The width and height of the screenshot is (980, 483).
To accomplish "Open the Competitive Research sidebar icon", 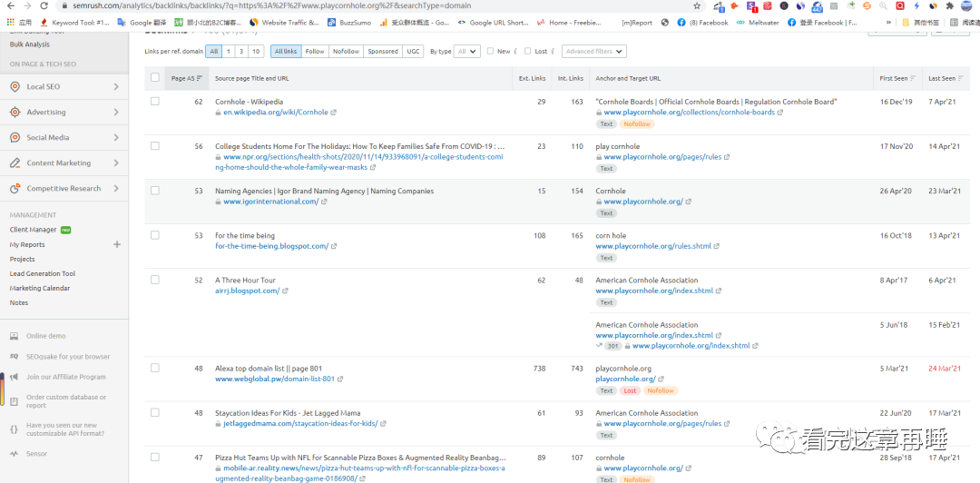I will [x=15, y=188].
